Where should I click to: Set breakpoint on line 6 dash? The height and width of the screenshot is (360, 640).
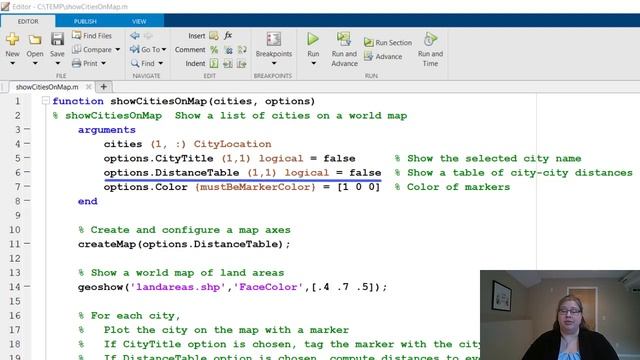tap(27, 172)
